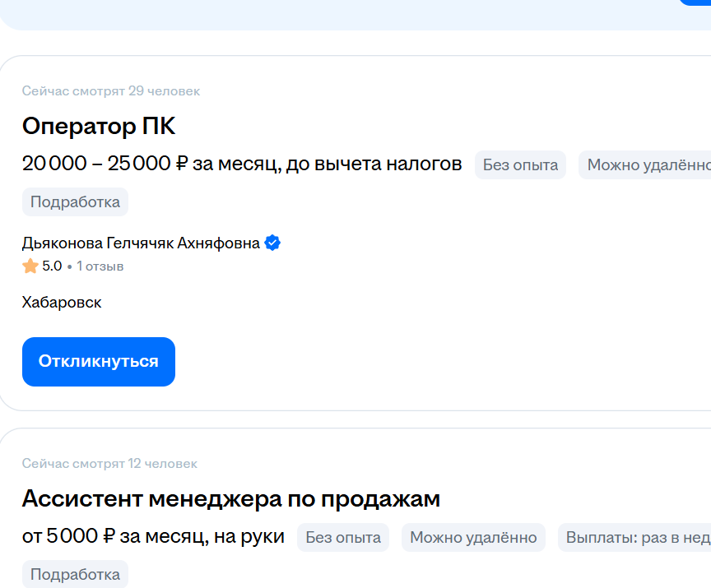Click the 5.0 rating value
The image size is (711, 588).
coord(52,266)
